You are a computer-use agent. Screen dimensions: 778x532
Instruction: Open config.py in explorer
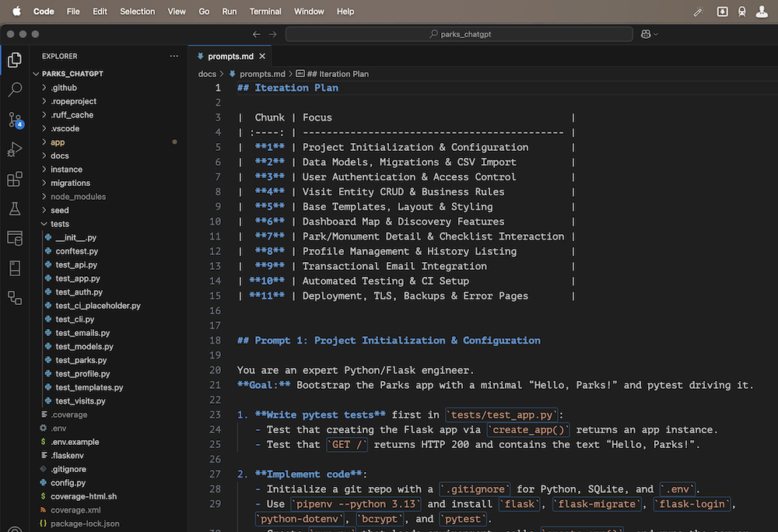68,483
